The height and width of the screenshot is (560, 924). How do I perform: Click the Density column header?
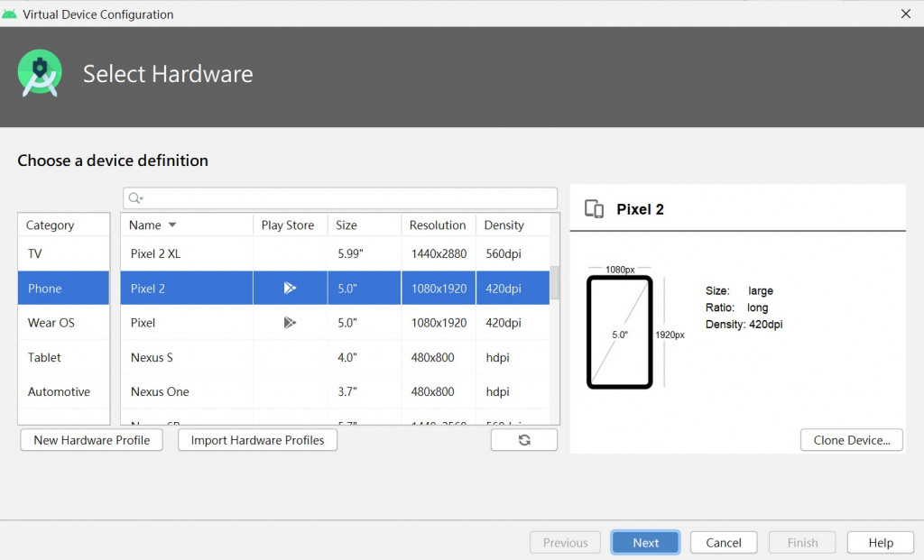point(513,225)
